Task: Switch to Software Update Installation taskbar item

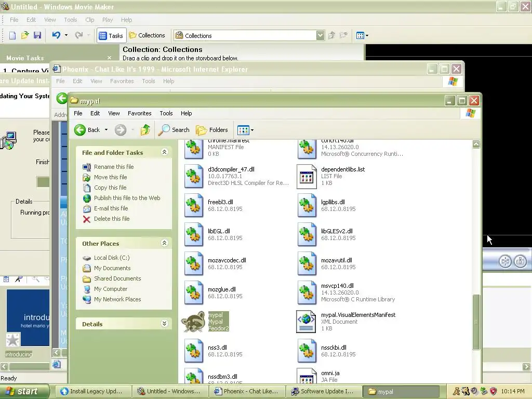Action: click(x=324, y=391)
